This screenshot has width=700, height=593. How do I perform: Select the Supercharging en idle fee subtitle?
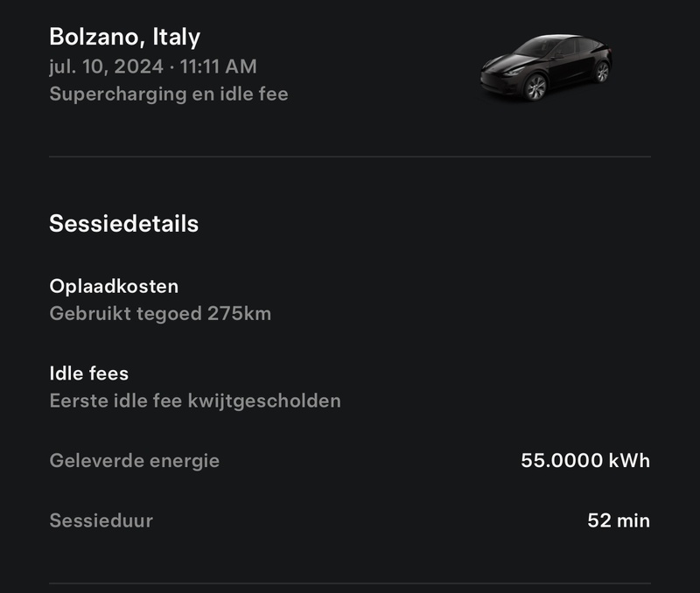(169, 94)
